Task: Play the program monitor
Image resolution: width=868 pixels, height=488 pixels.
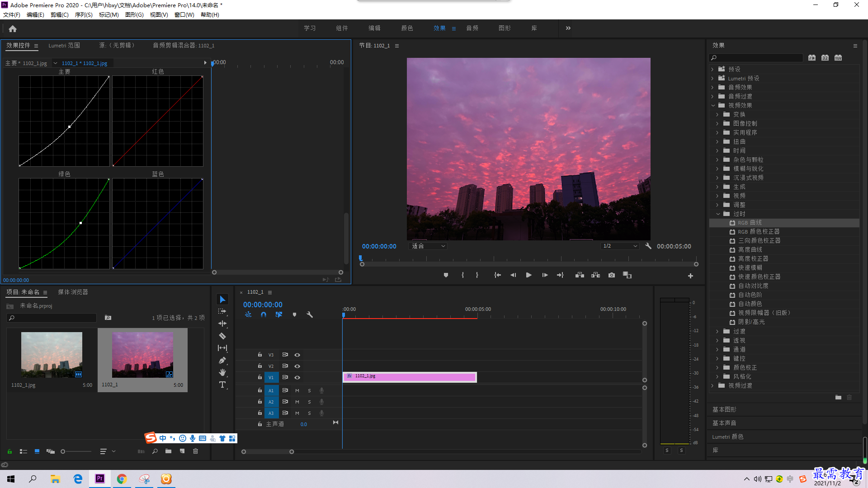Action: pyautogui.click(x=529, y=275)
